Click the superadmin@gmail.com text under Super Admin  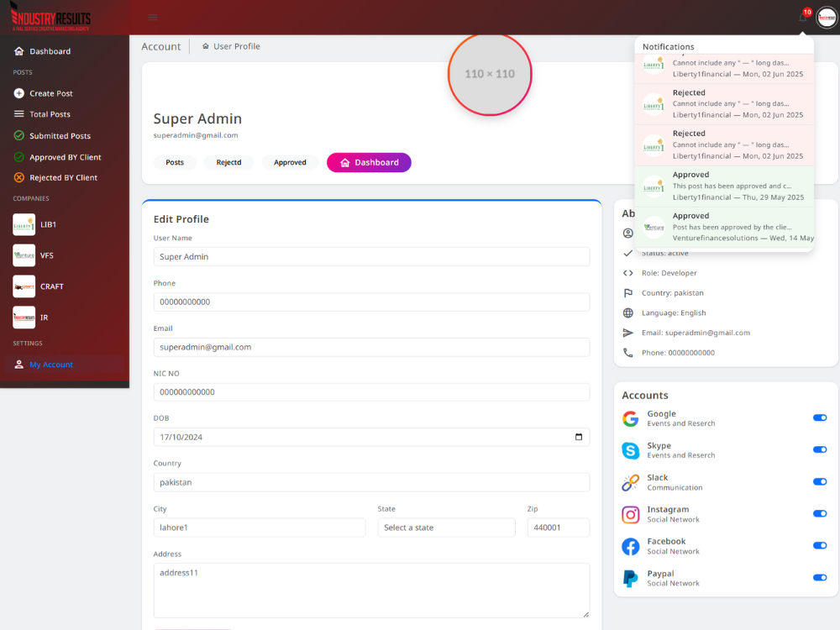coord(196,135)
